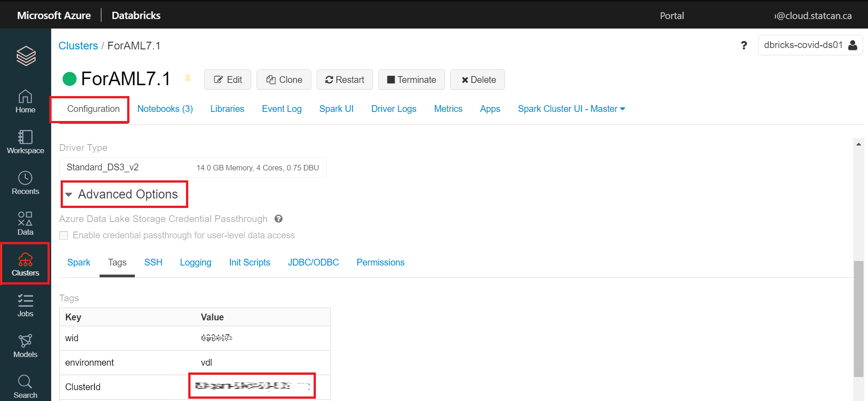Click the Databricks header label

[136, 15]
